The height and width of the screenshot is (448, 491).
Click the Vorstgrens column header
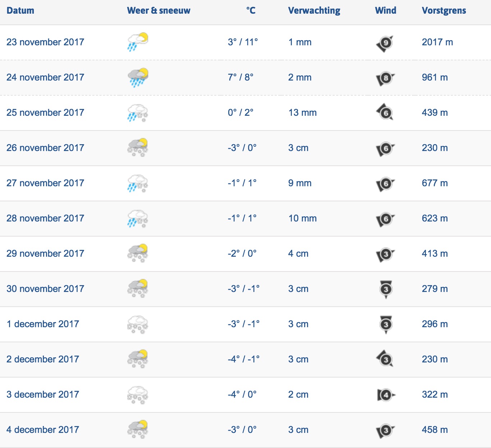pos(444,10)
